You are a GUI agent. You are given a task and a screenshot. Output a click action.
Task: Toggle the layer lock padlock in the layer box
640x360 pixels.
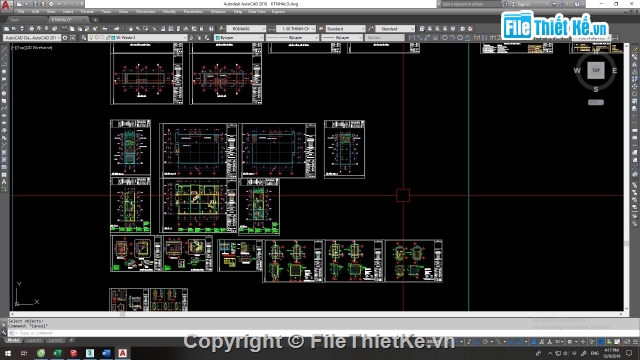click(x=108, y=38)
